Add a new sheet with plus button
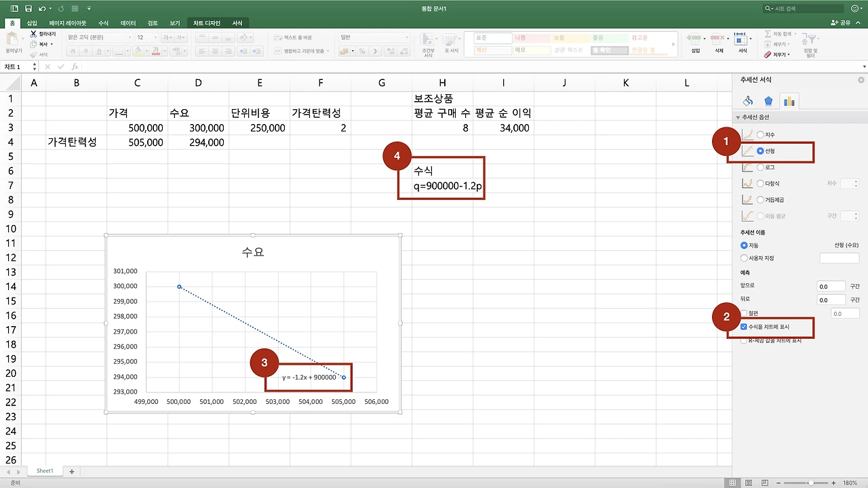The image size is (868, 488). [71, 470]
